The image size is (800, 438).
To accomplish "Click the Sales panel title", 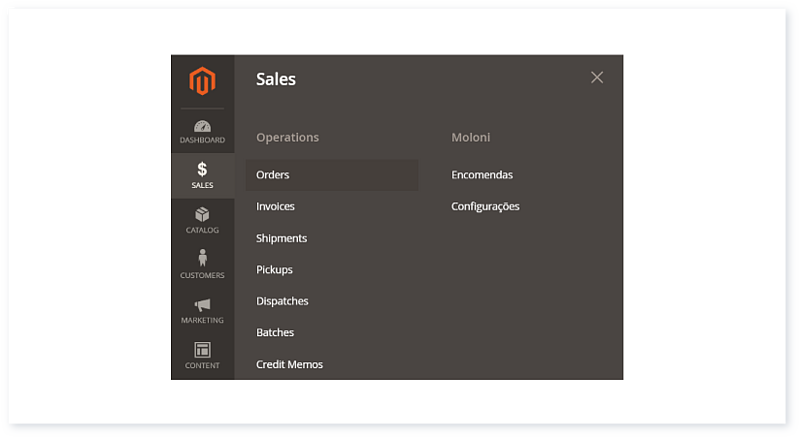I will [276, 79].
